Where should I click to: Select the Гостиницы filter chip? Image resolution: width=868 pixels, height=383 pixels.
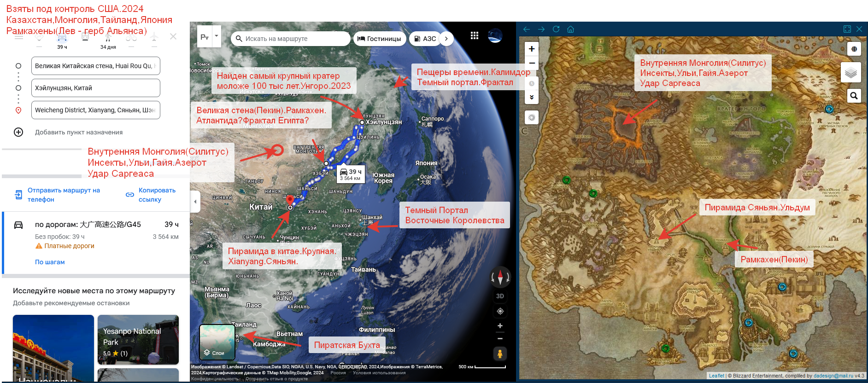tap(379, 39)
